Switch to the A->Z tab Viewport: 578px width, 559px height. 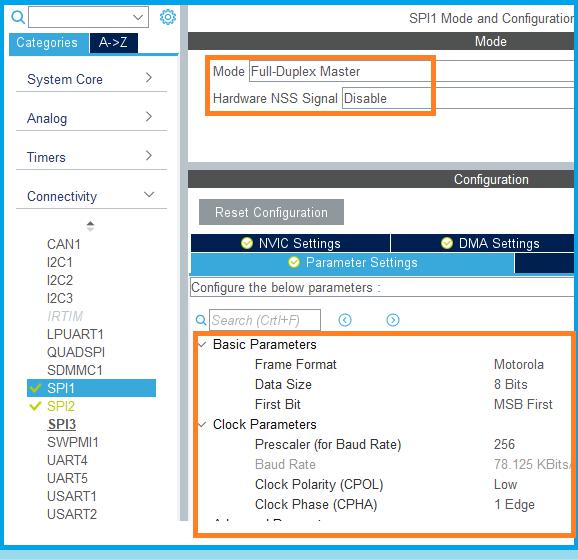point(114,43)
